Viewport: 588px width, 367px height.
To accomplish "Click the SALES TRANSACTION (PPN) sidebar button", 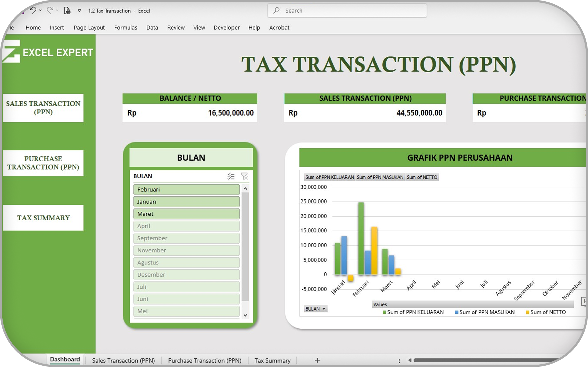I will tap(43, 108).
